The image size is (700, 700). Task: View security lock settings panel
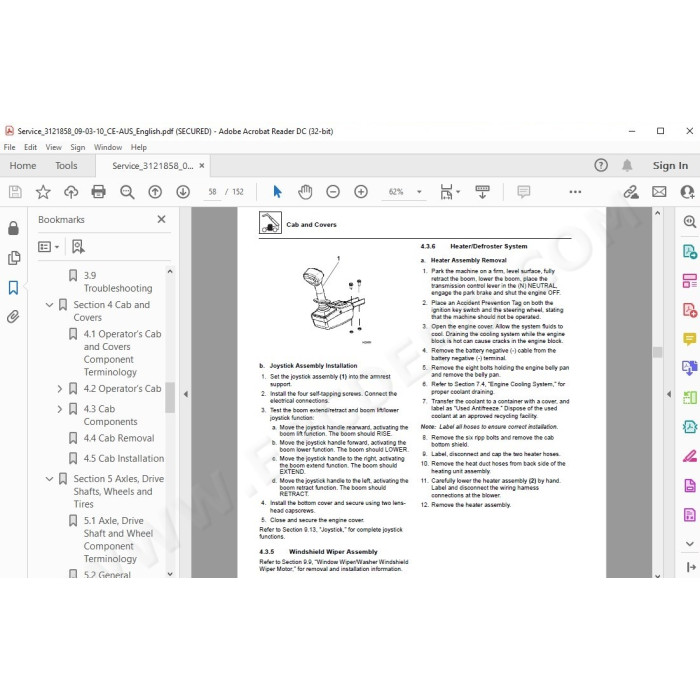point(13,228)
